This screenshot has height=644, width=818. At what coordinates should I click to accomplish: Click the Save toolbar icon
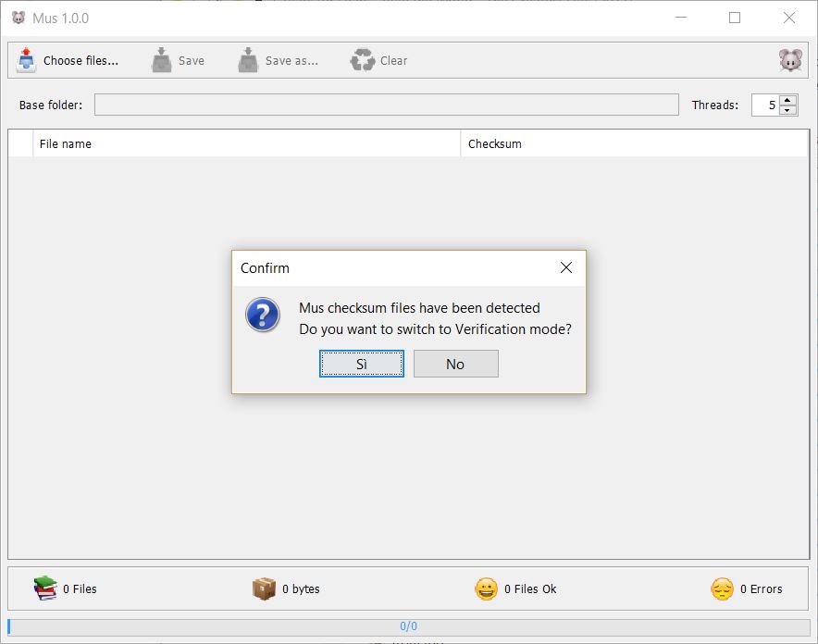pyautogui.click(x=162, y=60)
